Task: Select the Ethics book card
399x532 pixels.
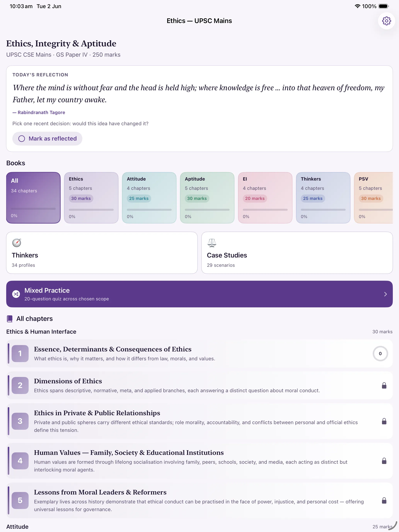Action: point(91,198)
